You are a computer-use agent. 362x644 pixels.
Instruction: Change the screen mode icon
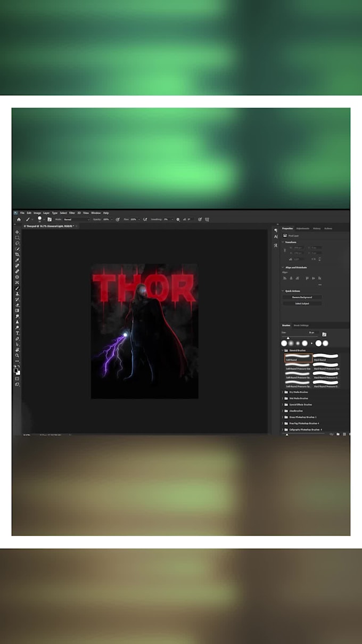point(17,384)
